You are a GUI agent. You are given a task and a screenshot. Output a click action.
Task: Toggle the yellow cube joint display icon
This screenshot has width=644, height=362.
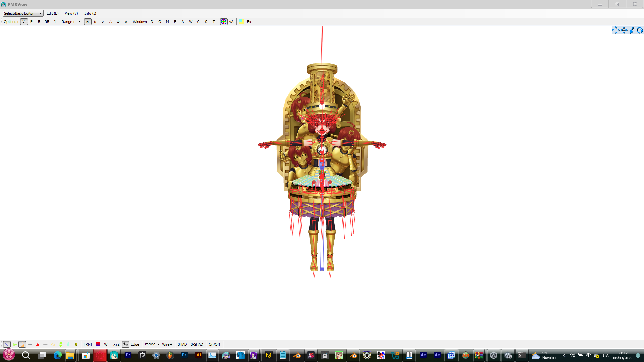pyautogui.click(x=76, y=344)
